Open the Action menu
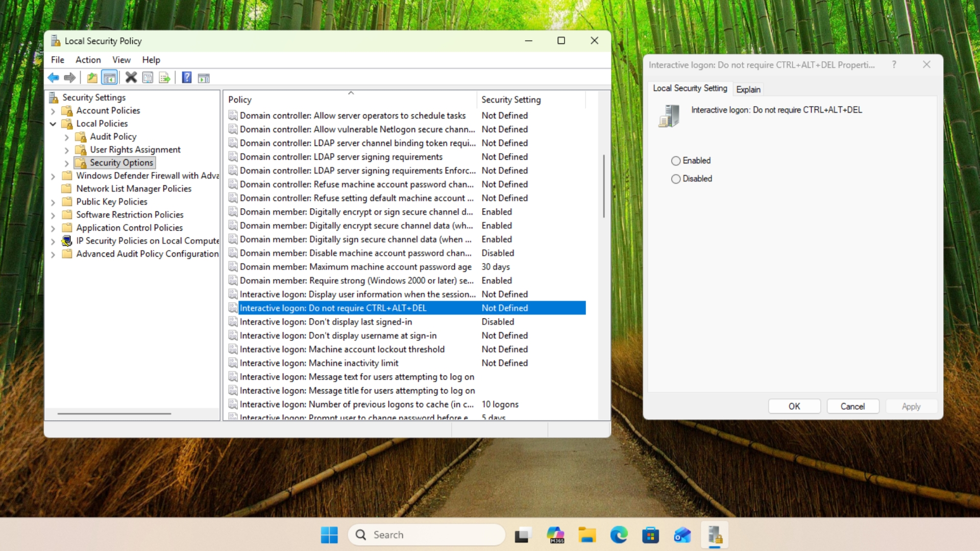980x551 pixels. point(88,60)
